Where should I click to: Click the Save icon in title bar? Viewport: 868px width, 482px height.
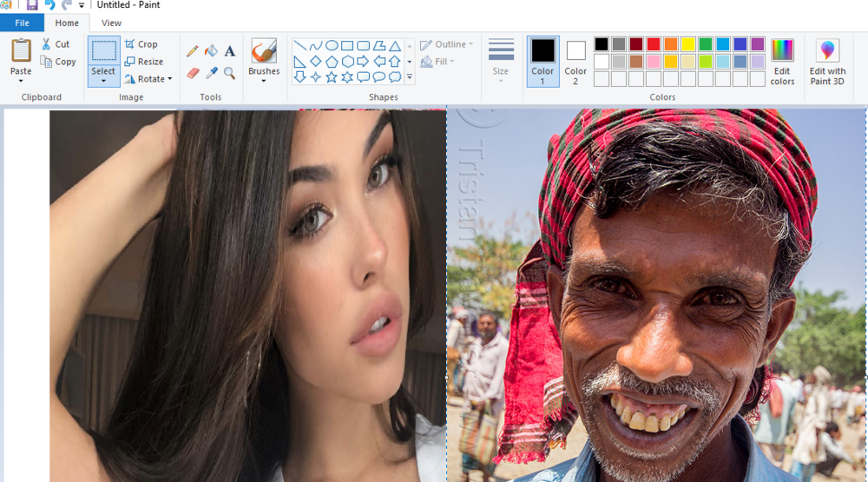(32, 5)
